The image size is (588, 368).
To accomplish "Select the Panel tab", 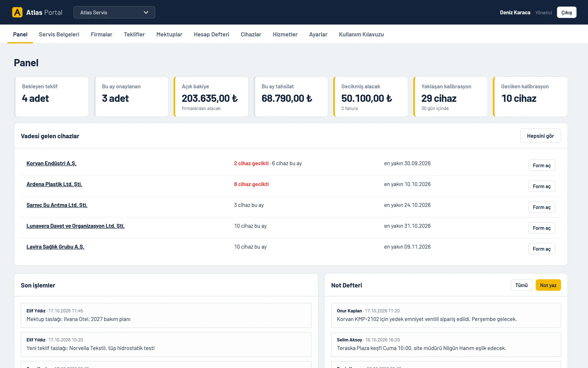I will click(20, 34).
